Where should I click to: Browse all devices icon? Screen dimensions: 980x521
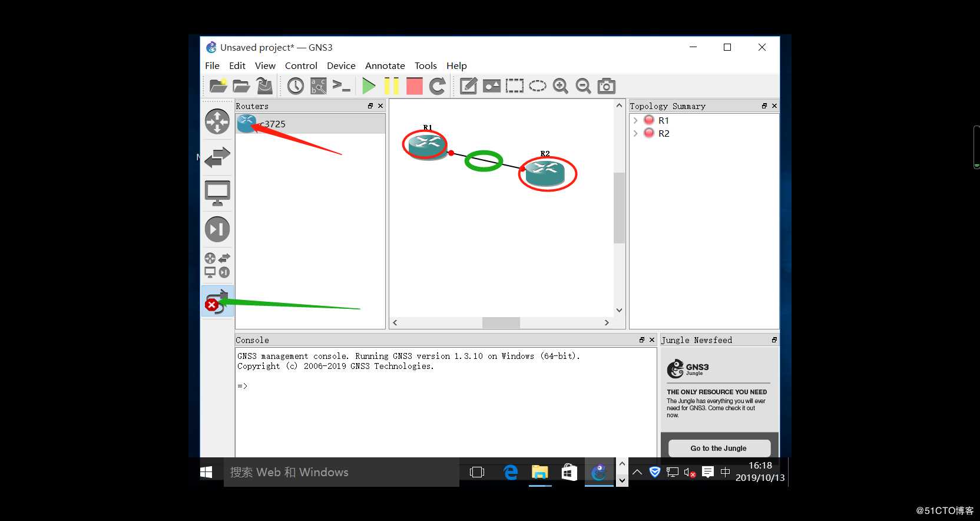click(x=217, y=265)
